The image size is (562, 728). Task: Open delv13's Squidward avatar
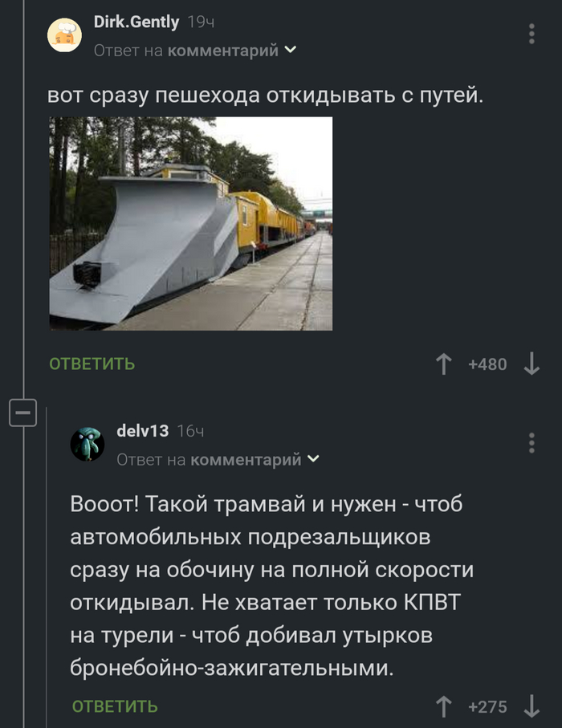(x=88, y=445)
